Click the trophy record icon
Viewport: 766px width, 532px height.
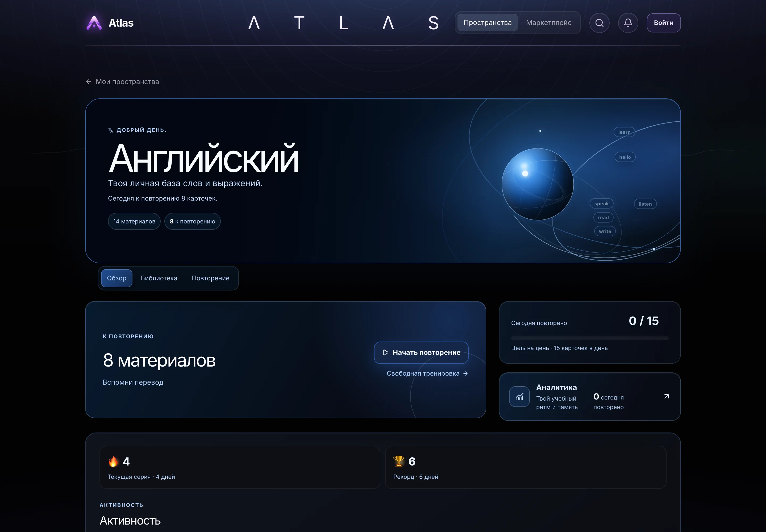(x=399, y=461)
